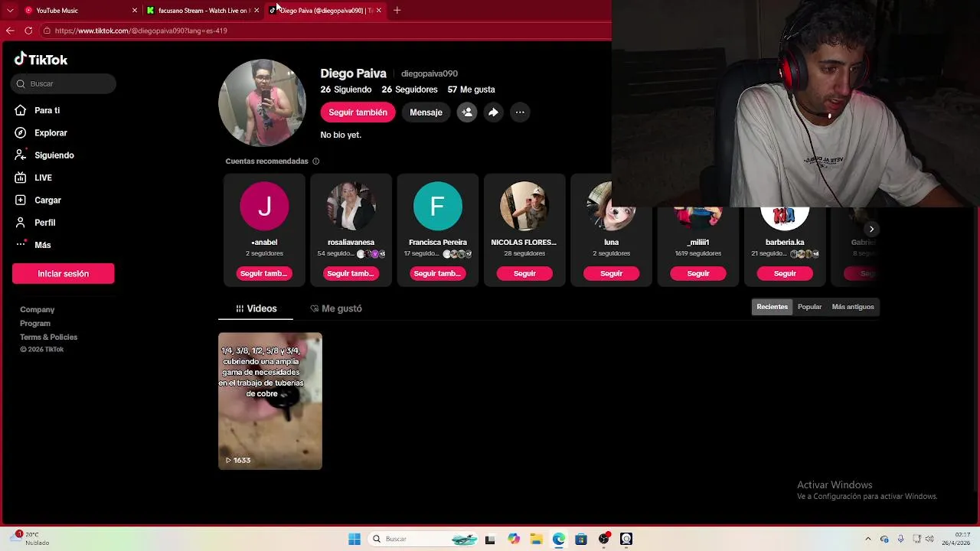The height and width of the screenshot is (551, 980).
Task: Click the •anabel avatar with letter J
Action: pos(264,206)
